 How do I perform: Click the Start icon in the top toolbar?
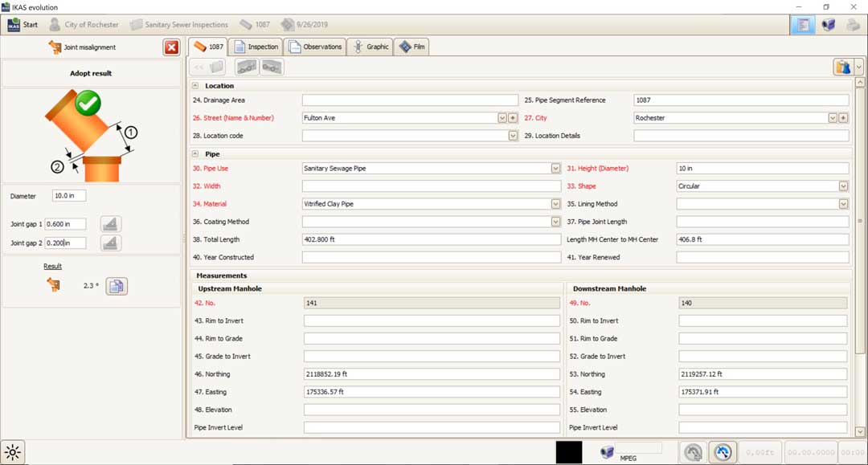click(x=14, y=25)
